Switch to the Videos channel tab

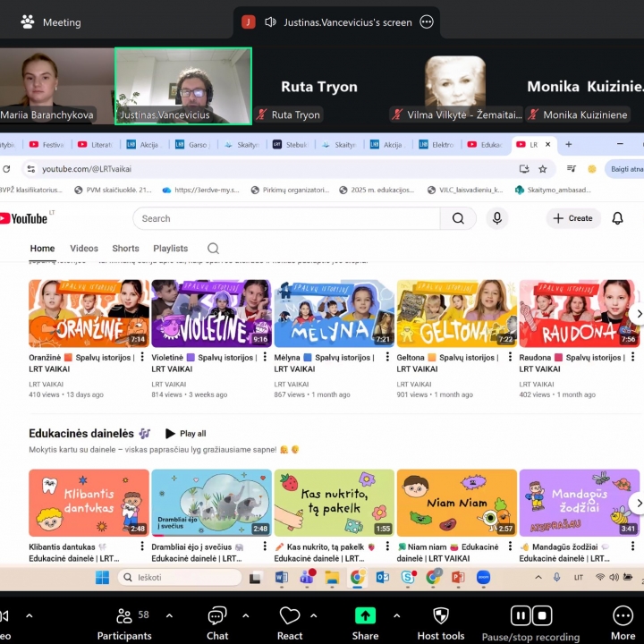click(x=84, y=249)
